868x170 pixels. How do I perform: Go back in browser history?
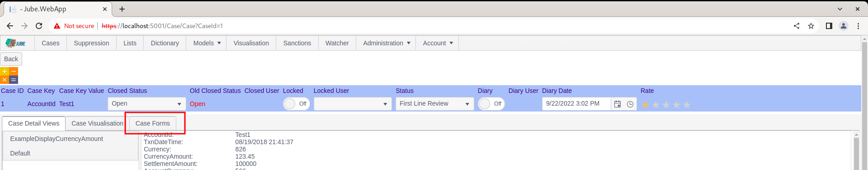[x=10, y=26]
